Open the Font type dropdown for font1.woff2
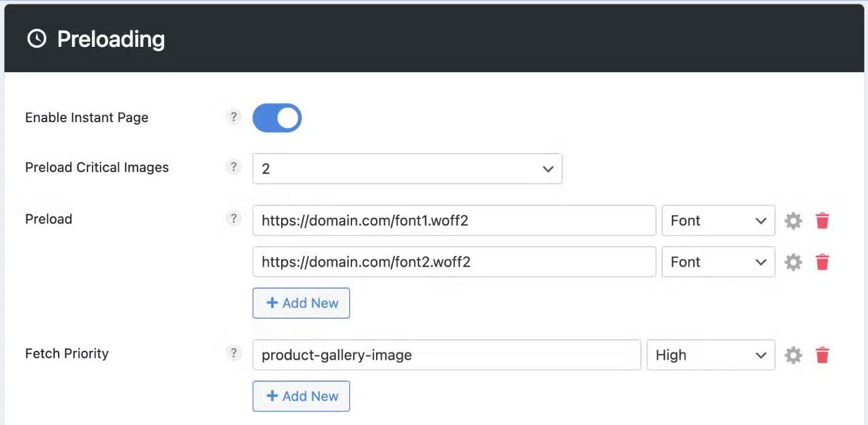The image size is (868, 425). pos(718,220)
